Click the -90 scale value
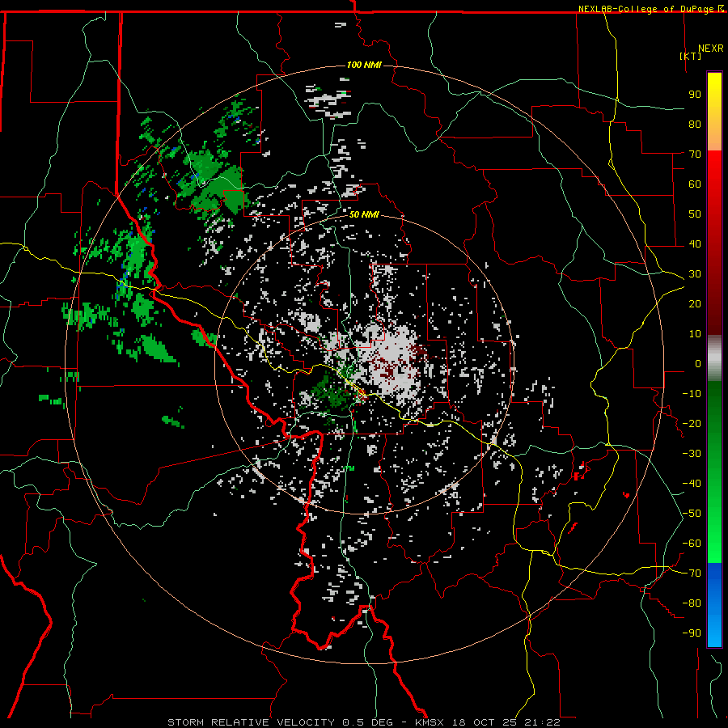Screen dimensions: 728x728 (x=692, y=633)
